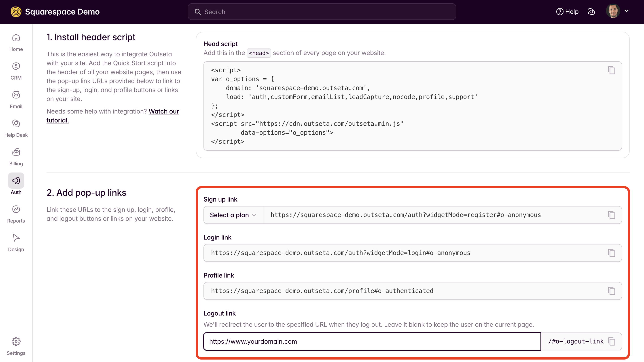The image size is (644, 362).
Task: Open the user account menu chevron
Action: click(x=627, y=11)
